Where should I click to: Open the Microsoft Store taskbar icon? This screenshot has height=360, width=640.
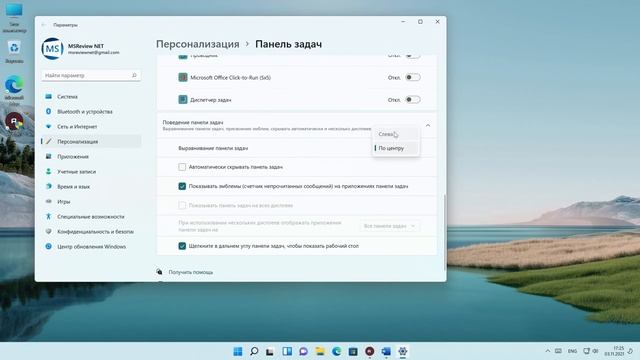[353, 351]
